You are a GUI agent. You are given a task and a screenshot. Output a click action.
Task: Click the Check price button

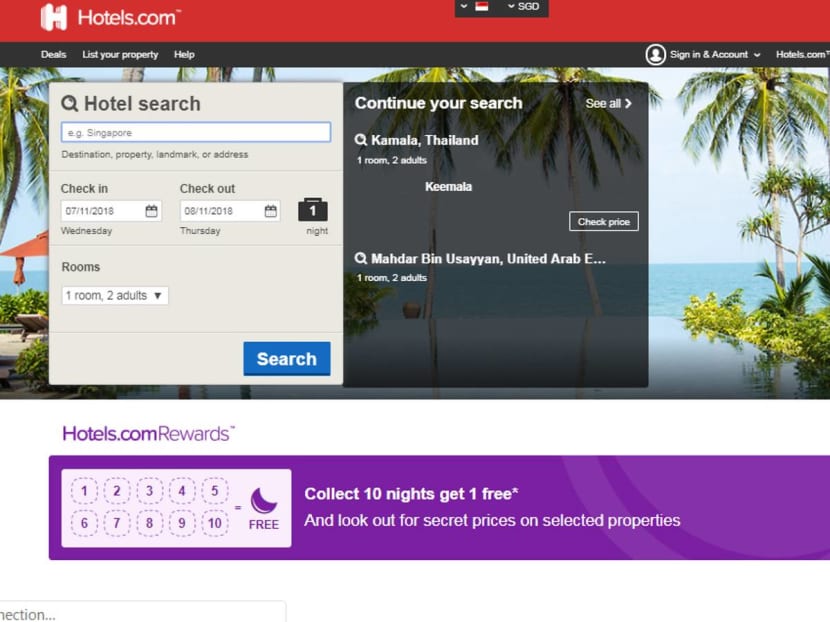(604, 221)
